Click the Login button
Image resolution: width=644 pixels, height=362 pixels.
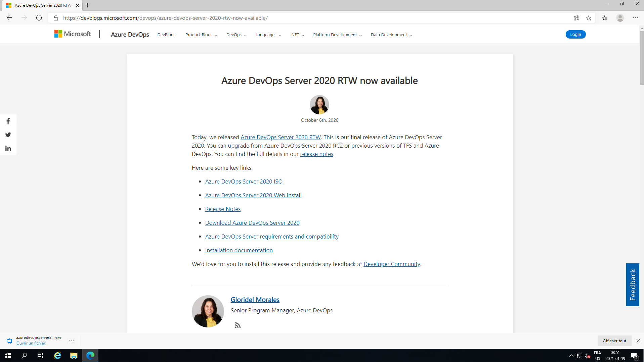tap(575, 35)
